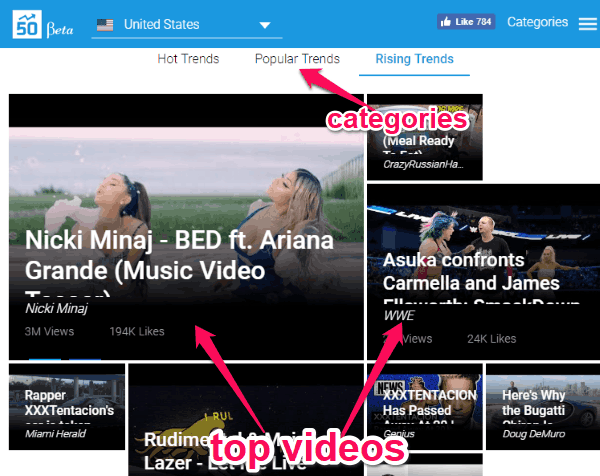The image size is (600, 476).
Task: Click the Nicki Minaj channel name
Action: click(x=56, y=309)
